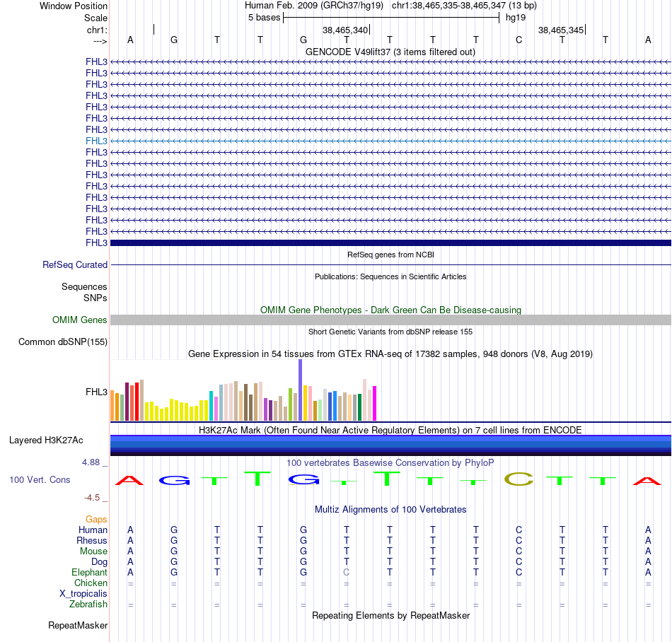Click the magenta bar ending the GTEx chart
The height and width of the screenshot is (642, 672).
[375, 404]
